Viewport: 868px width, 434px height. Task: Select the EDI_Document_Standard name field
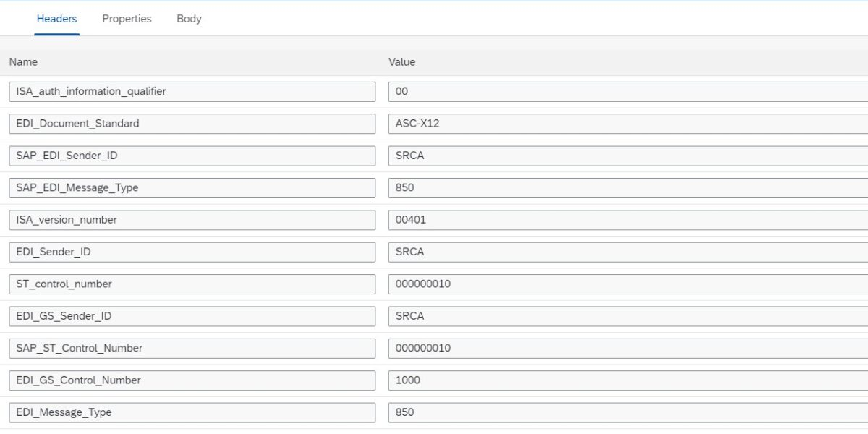192,124
